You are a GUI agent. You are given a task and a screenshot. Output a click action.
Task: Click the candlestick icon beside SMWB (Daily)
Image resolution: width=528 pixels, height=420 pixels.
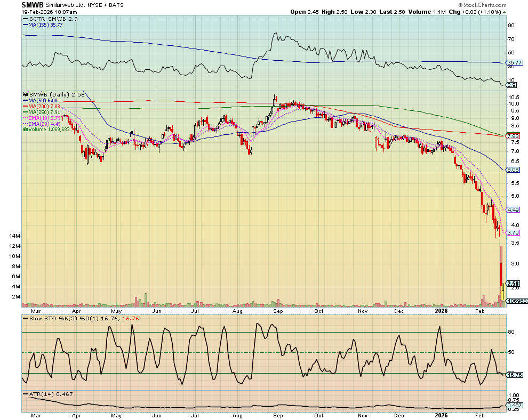pyautogui.click(x=26, y=94)
